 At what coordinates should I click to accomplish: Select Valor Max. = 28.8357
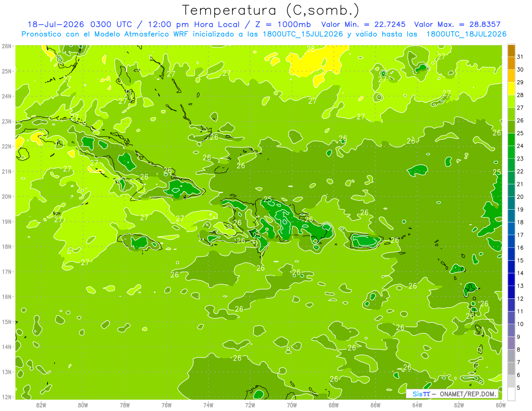(x=458, y=24)
